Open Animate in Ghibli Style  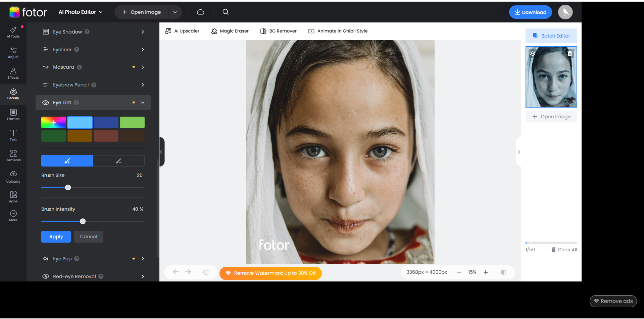click(x=338, y=31)
